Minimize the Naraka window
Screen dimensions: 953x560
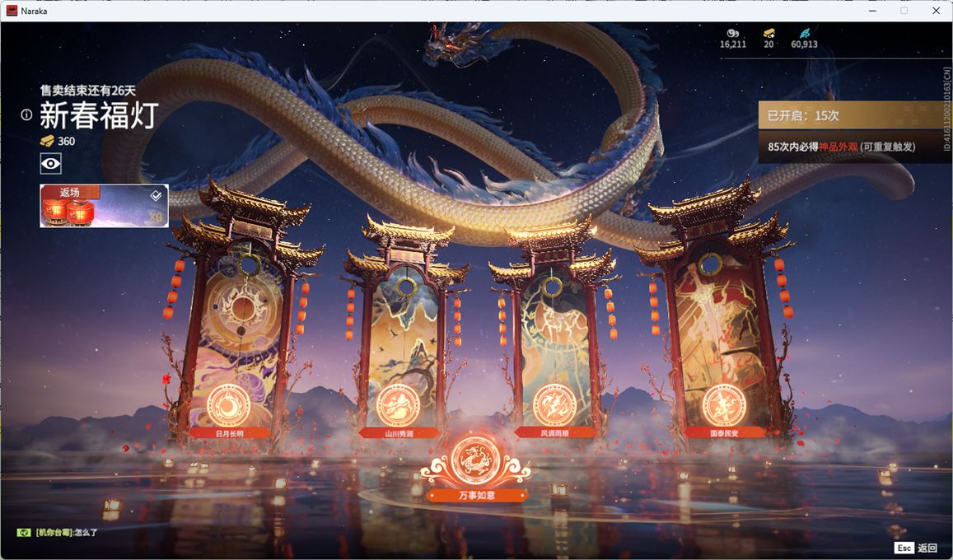click(x=873, y=11)
